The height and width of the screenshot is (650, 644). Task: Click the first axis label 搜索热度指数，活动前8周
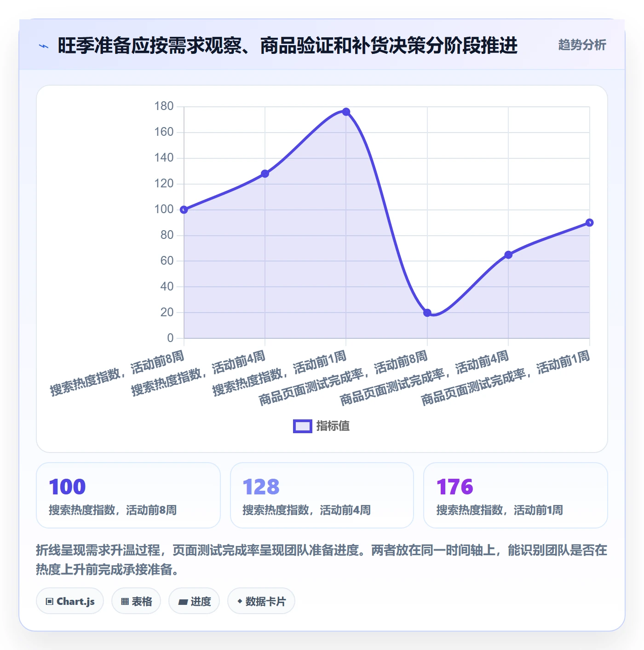[x=117, y=373]
